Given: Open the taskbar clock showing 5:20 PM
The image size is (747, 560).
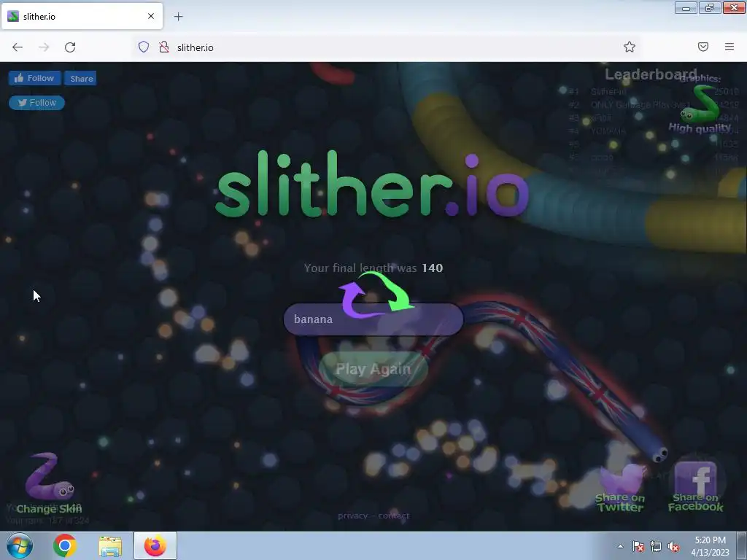Looking at the screenshot, I should [711, 546].
